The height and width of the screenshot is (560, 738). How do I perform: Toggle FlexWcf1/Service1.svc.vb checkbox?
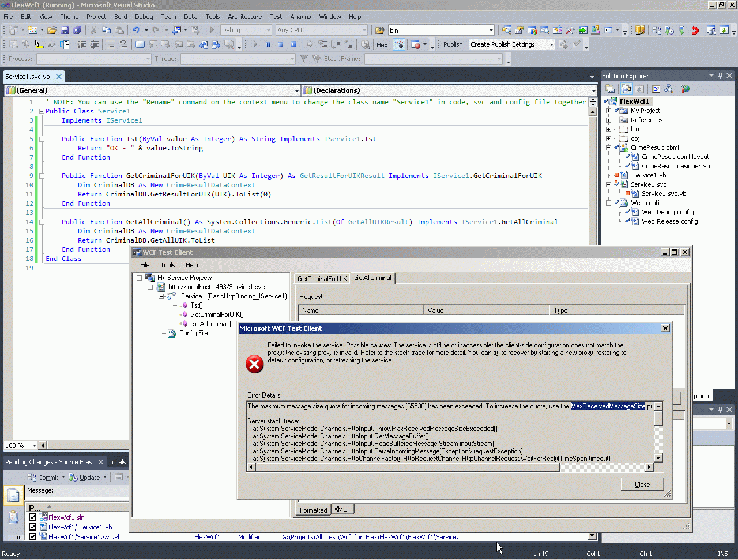pos(33,536)
